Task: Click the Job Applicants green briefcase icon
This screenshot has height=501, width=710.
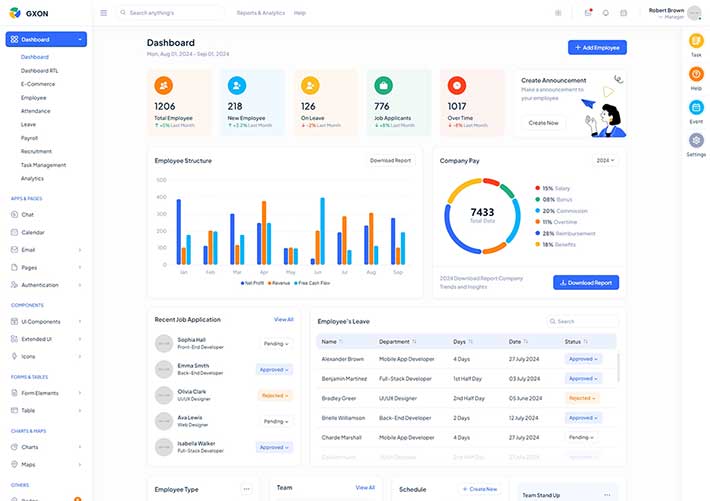Action: pyautogui.click(x=383, y=85)
